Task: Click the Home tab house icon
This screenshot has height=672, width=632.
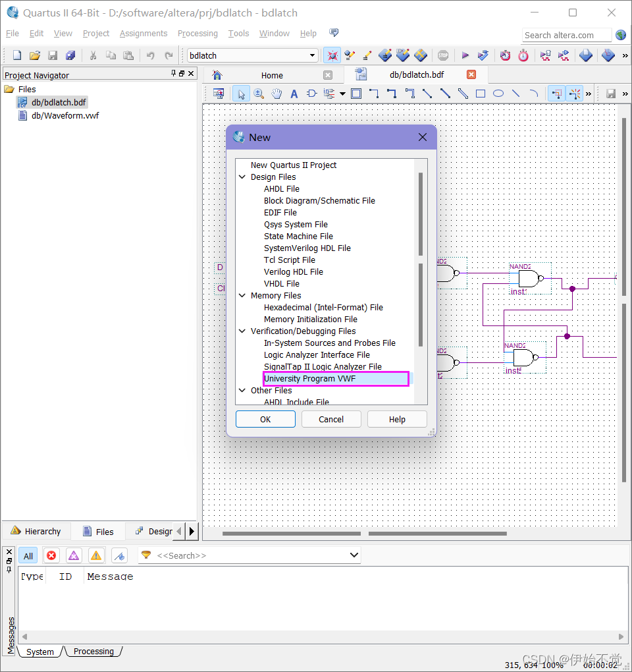Action: tap(217, 75)
